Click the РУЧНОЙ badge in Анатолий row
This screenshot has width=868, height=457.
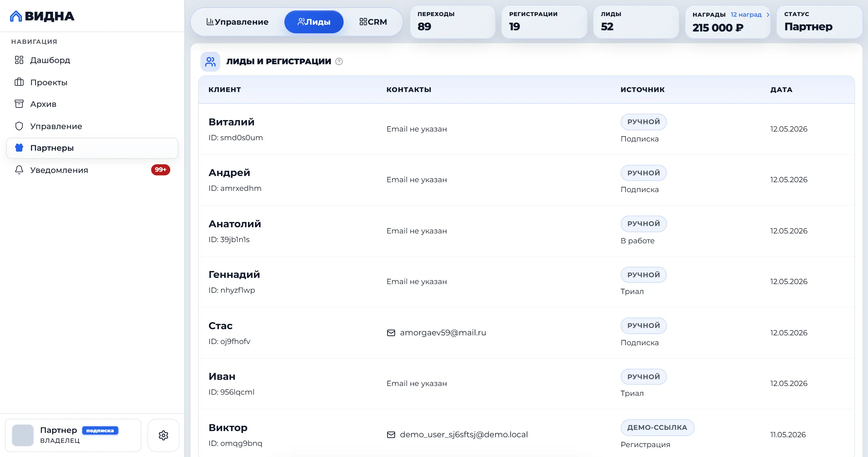pyautogui.click(x=643, y=224)
